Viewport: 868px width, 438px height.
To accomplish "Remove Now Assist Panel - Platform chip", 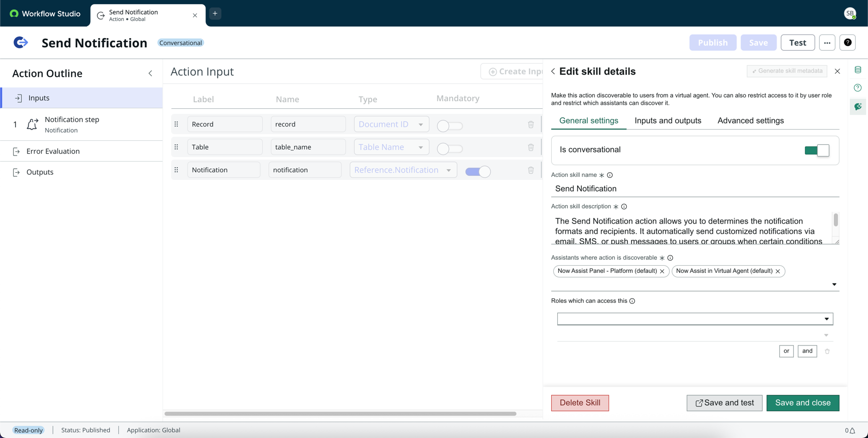I will pos(662,271).
